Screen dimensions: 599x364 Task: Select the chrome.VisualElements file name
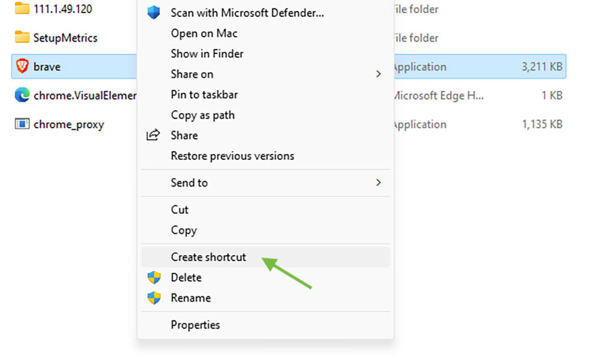(x=85, y=95)
